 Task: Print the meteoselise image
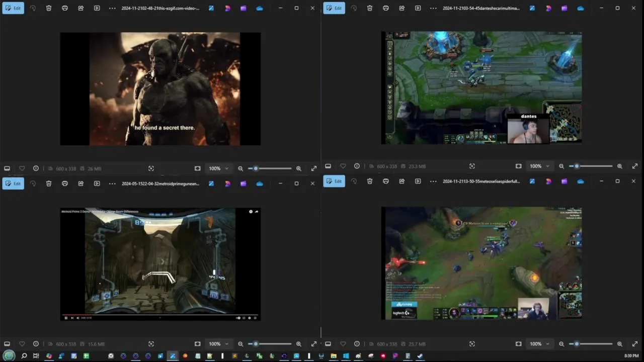click(x=386, y=181)
